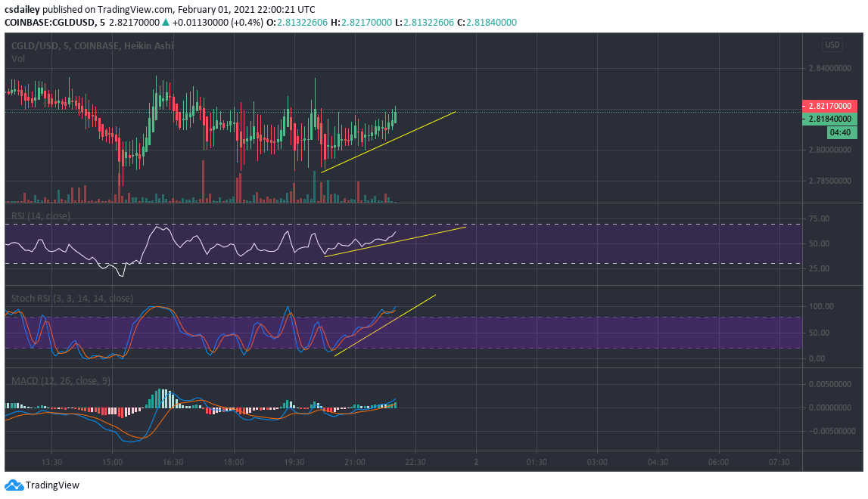This screenshot has height=499, width=868.
Task: Click the 13:30 time axis label
Action: point(51,462)
